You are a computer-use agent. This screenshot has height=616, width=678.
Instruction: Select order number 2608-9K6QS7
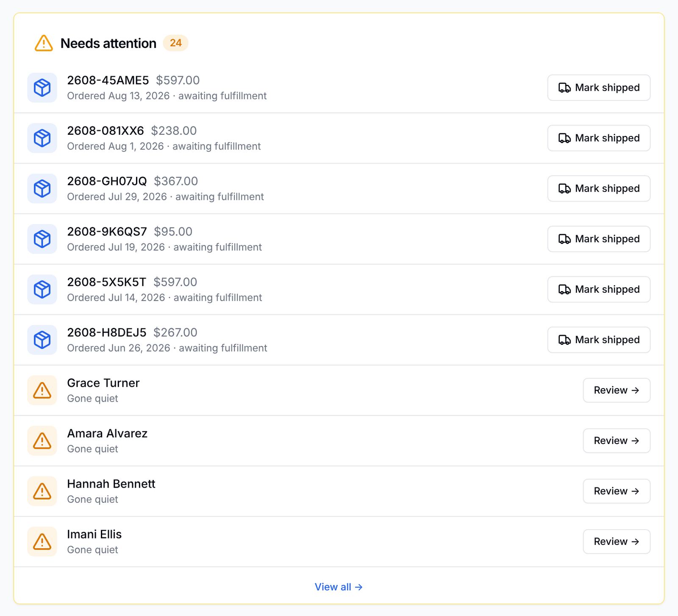pos(107,231)
